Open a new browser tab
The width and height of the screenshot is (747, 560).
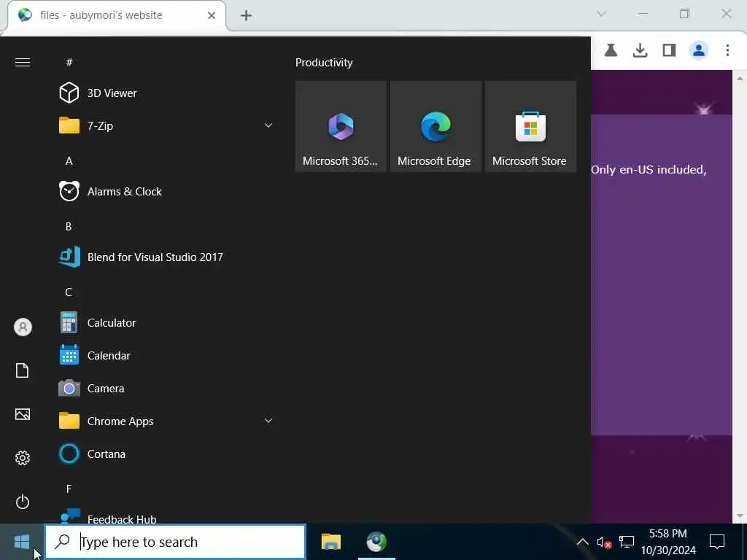pos(246,16)
